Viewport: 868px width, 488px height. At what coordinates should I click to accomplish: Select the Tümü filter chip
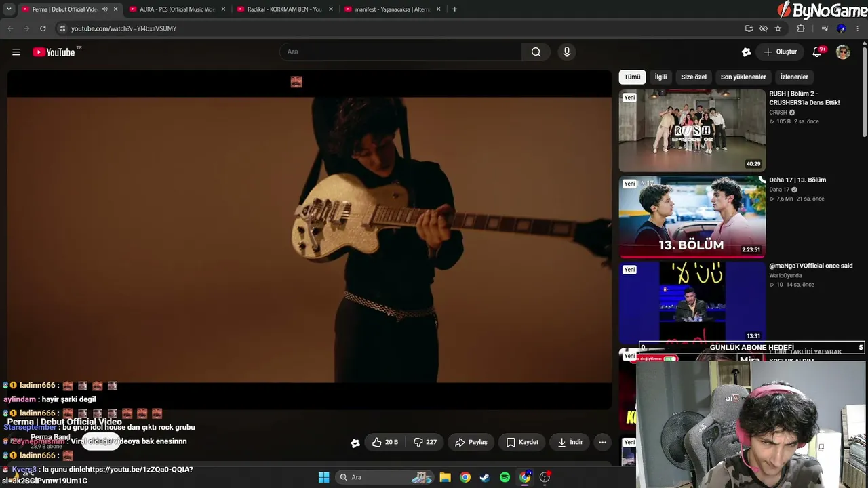point(632,77)
